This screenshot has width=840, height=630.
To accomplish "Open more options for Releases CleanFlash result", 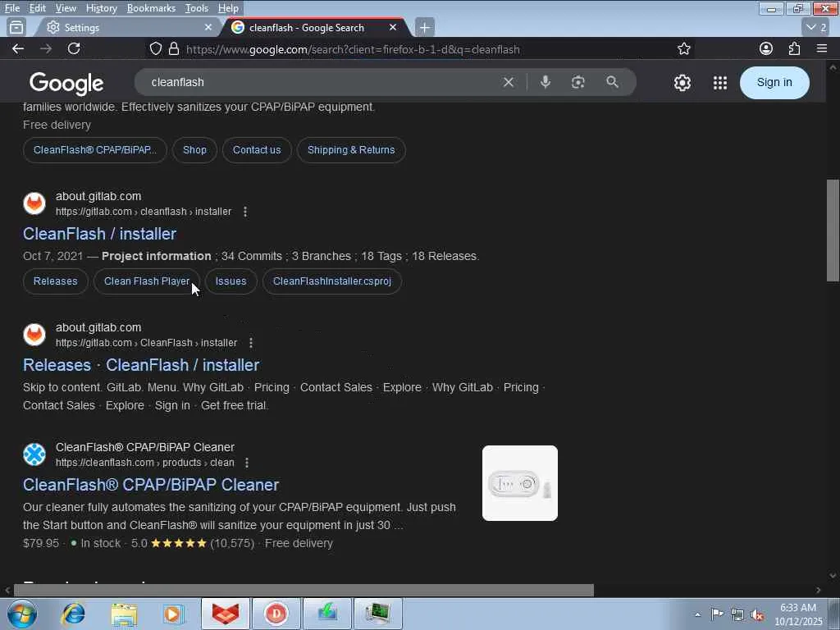I will pos(251,343).
